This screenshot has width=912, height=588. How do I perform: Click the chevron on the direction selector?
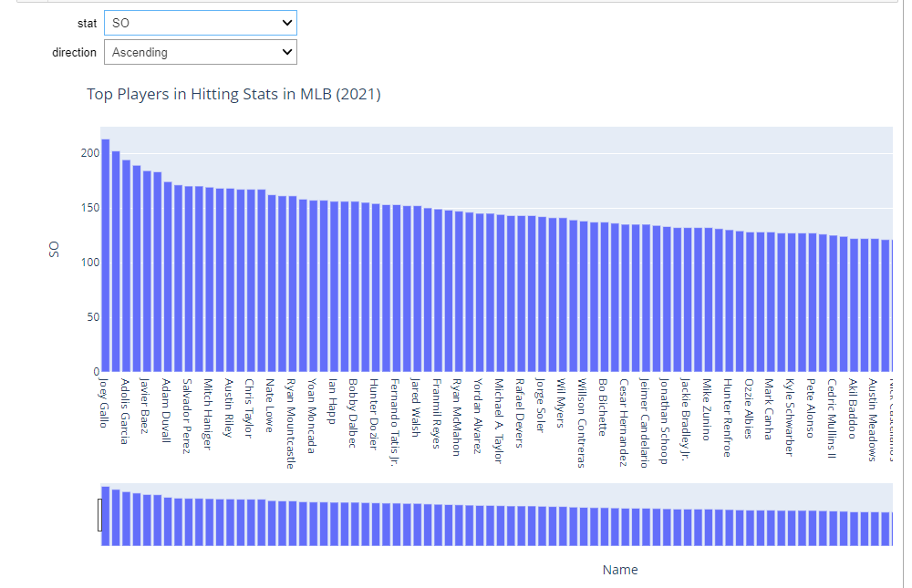coord(285,52)
